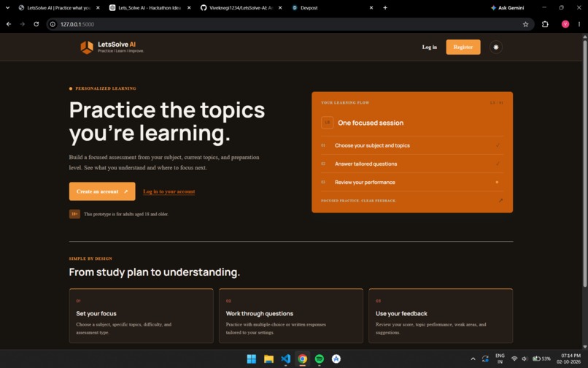Screen dimensions: 588x368
Task: Click the battery 53% indicator
Action: (541, 359)
